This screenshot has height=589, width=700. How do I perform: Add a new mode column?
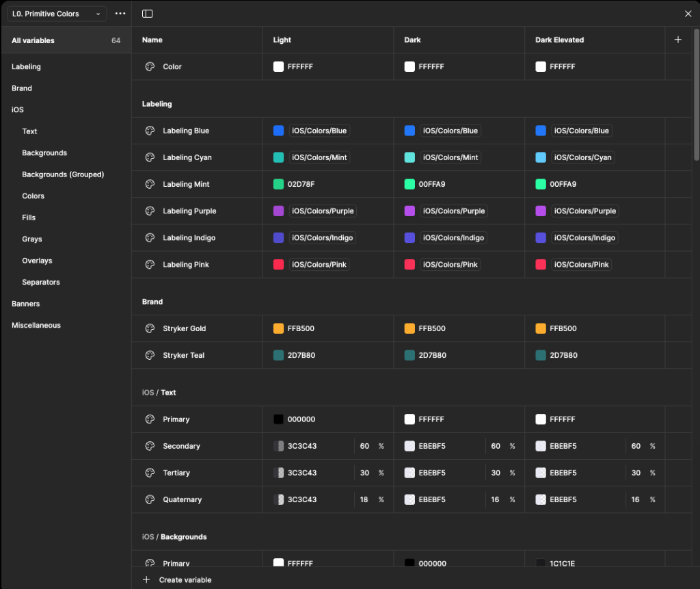(677, 40)
